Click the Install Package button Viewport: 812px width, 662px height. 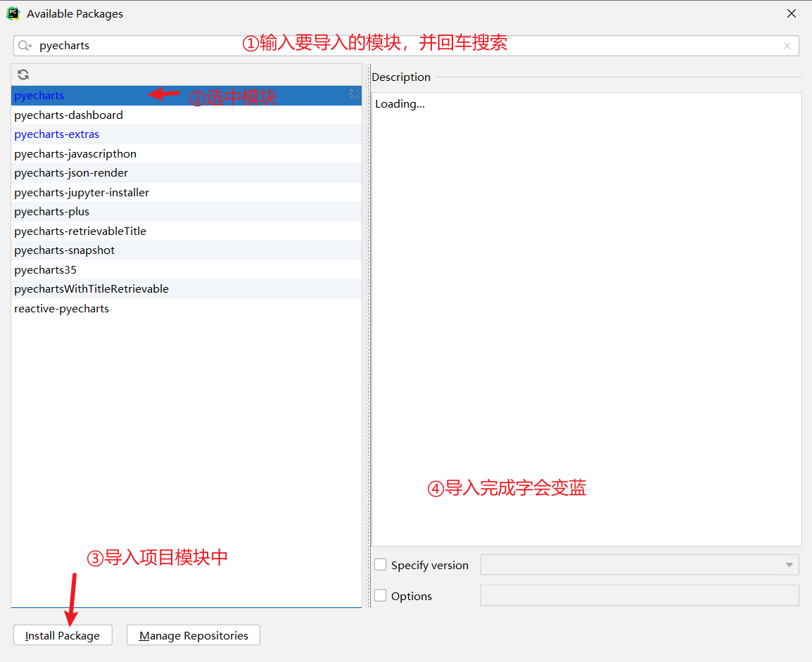click(x=63, y=635)
